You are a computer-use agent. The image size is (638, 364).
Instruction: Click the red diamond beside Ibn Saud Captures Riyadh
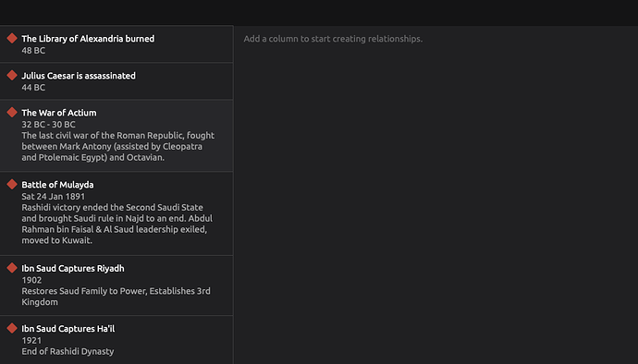[12, 268]
